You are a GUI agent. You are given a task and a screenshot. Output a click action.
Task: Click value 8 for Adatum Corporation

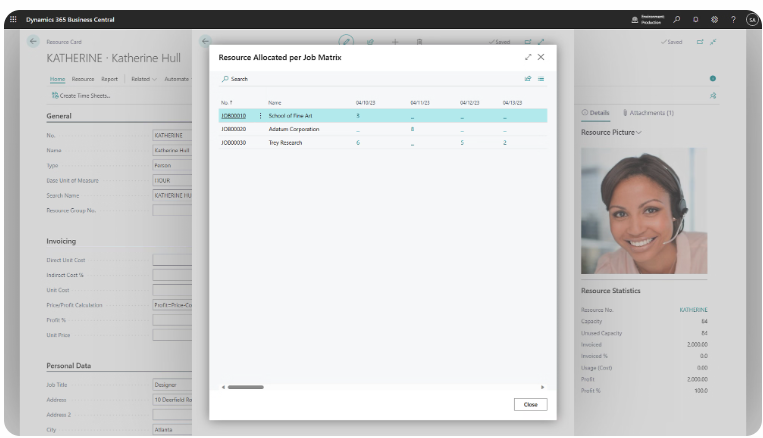coord(412,129)
